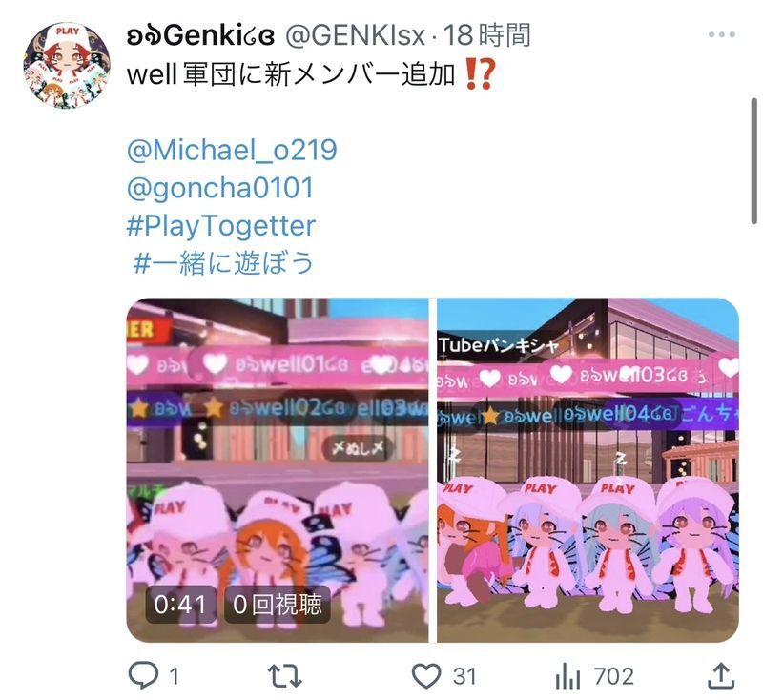Click the 0:41 video duration badge
This screenshot has width=763, height=700.
tap(180, 605)
